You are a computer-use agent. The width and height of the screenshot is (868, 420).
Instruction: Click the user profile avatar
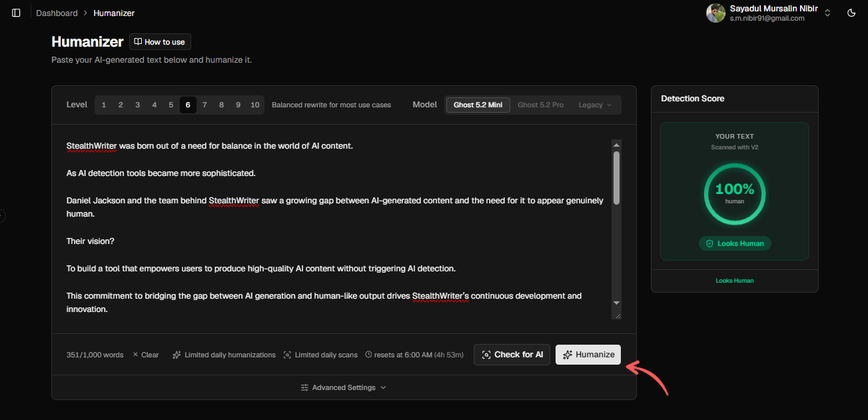[715, 13]
